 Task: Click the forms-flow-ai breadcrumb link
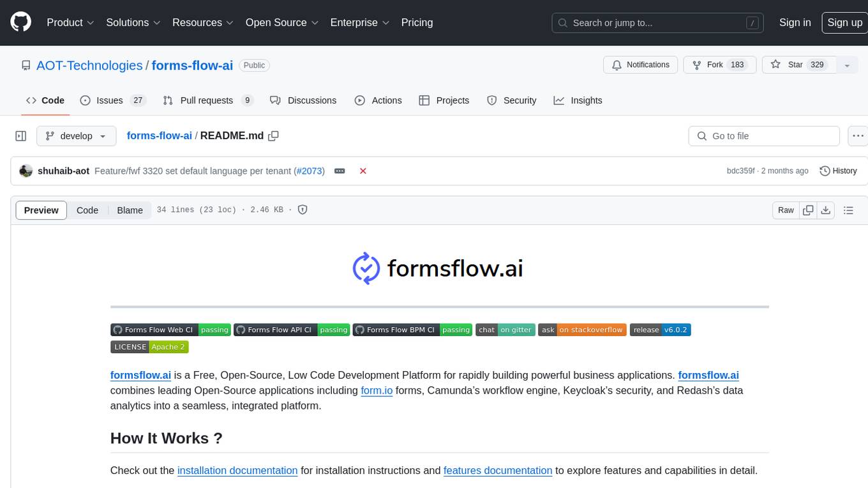coord(160,136)
